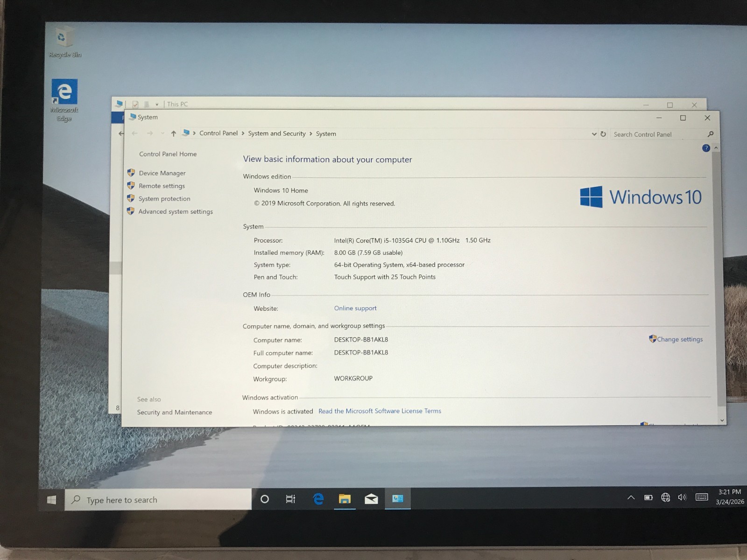747x560 pixels.
Task: Open the Mail app from the taskbar
Action: pyautogui.click(x=371, y=499)
